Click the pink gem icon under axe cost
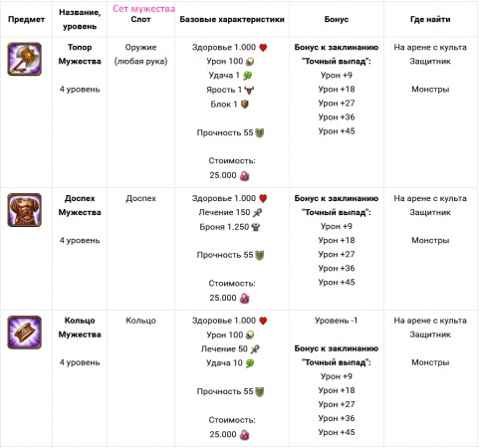 tap(244, 175)
